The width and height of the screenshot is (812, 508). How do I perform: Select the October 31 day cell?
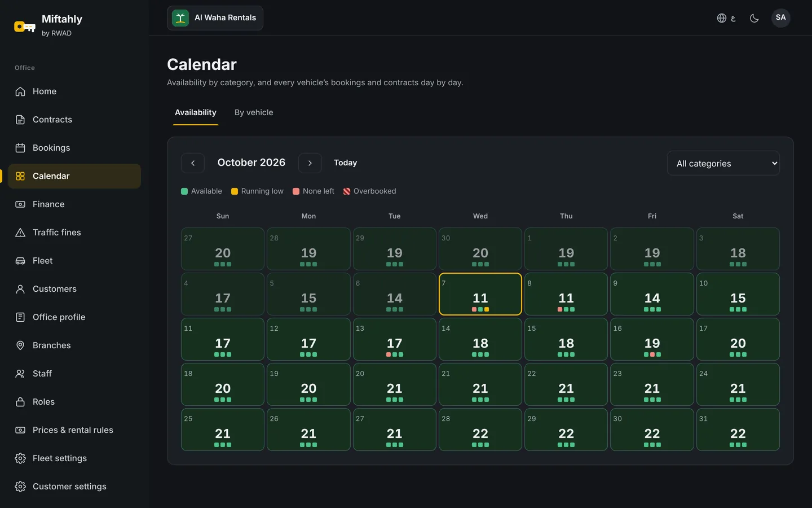pos(738,430)
